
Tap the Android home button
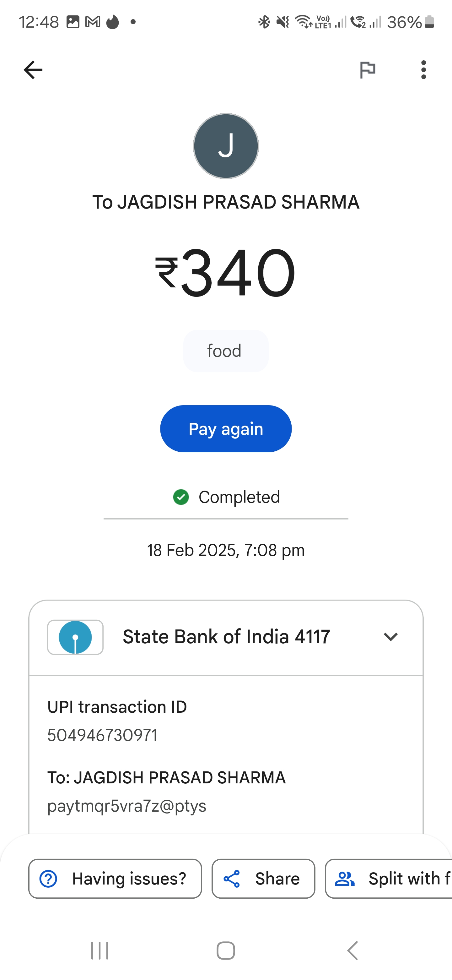226,951
